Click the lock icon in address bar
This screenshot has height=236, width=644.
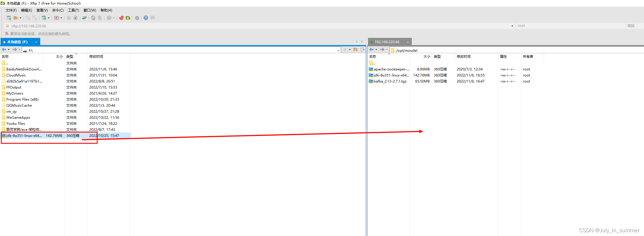tap(7, 26)
